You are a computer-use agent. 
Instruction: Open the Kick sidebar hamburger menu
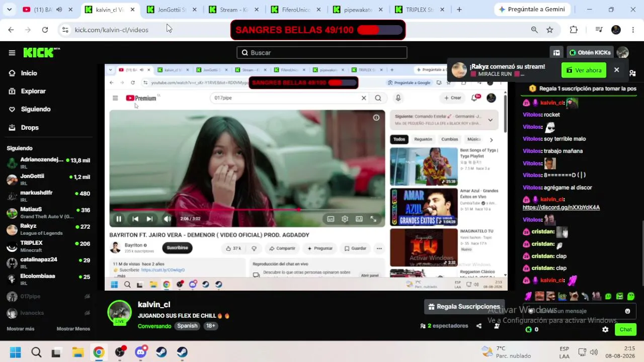pos(12,53)
